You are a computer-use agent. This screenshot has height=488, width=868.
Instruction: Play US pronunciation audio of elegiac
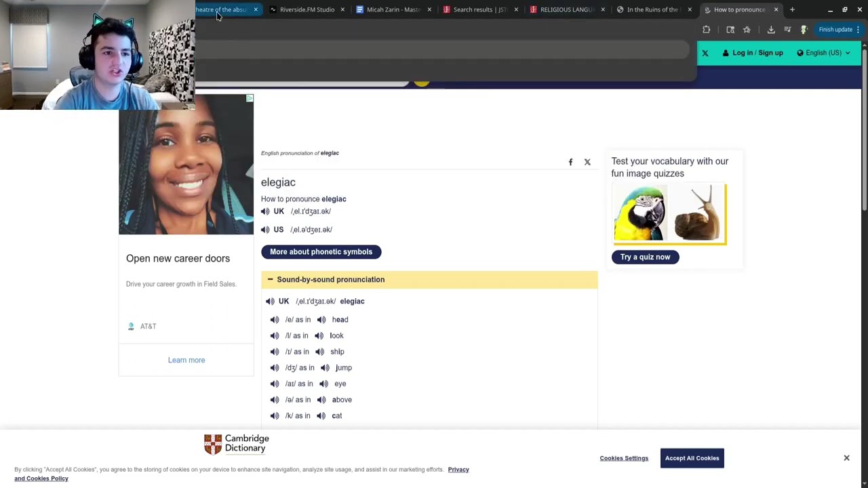[x=265, y=230]
